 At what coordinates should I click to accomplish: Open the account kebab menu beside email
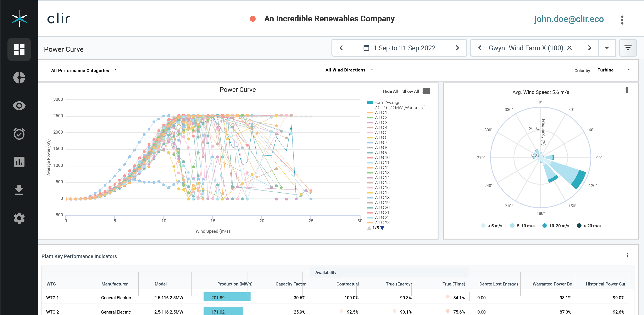(x=622, y=20)
